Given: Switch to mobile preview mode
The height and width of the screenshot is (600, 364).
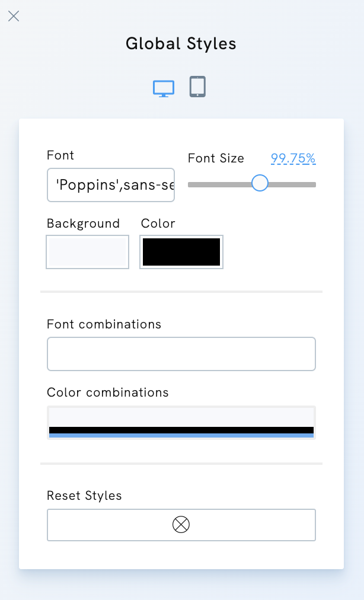Looking at the screenshot, I should click(197, 87).
